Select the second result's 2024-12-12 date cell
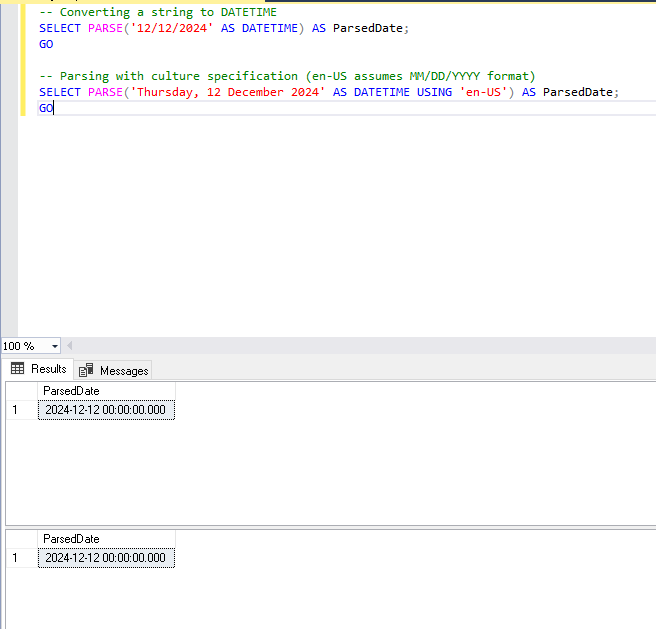656x629 pixels. [x=106, y=558]
